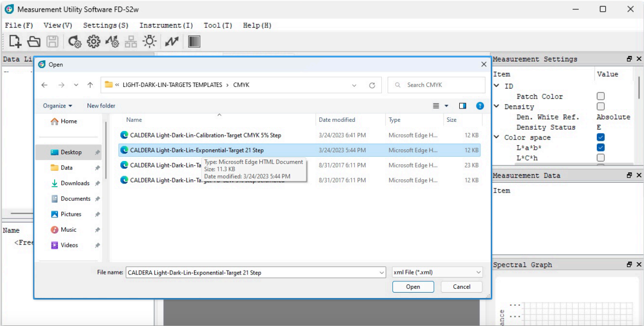Click the Open button in dialog

tap(413, 287)
